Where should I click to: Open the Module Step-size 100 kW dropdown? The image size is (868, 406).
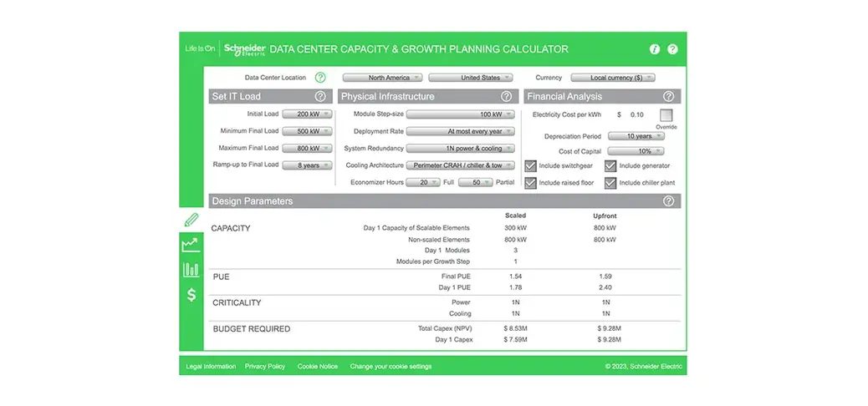(461, 114)
